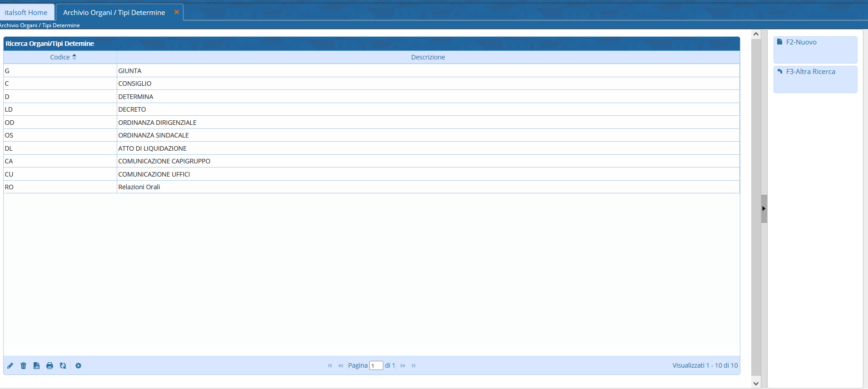Click the printer icon in grid footer

(x=50, y=366)
